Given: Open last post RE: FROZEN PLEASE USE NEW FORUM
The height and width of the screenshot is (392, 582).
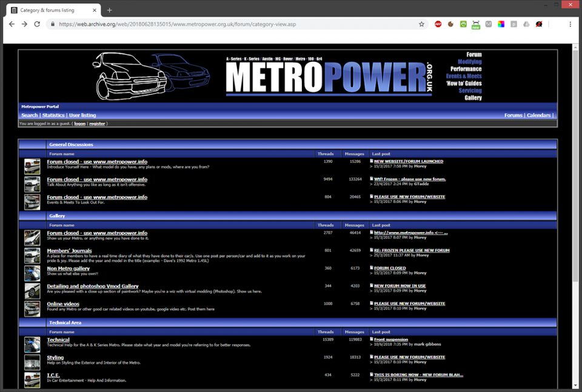Looking at the screenshot, I should click(x=412, y=250).
